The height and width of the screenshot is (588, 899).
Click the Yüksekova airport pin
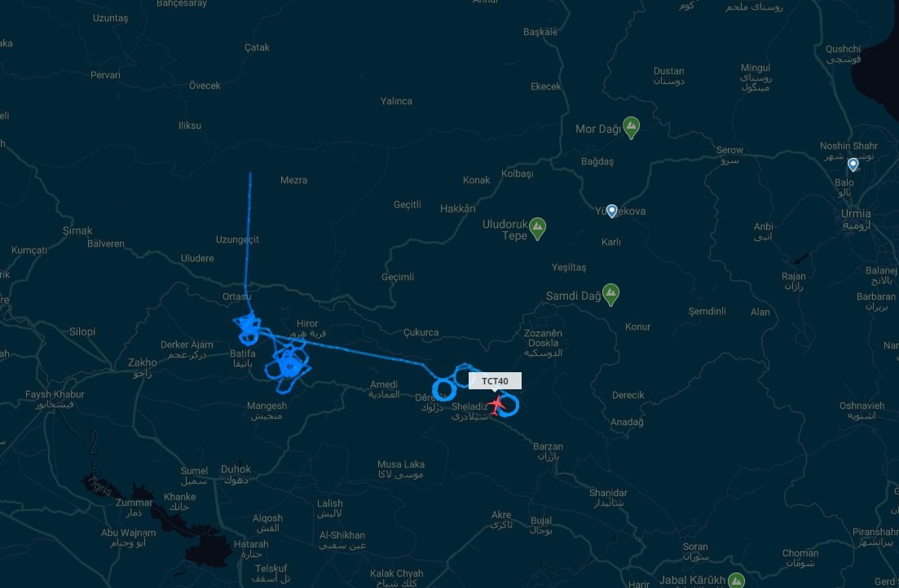(612, 211)
